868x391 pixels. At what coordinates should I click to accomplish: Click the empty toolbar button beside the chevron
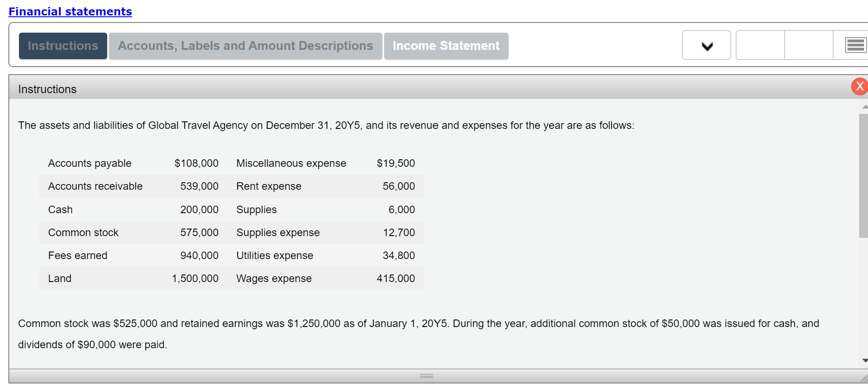[x=759, y=45]
